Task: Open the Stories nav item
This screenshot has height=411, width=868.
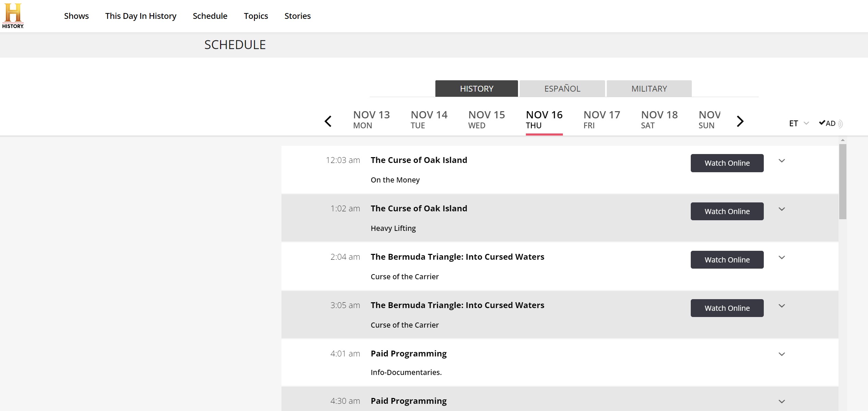Action: tap(298, 16)
